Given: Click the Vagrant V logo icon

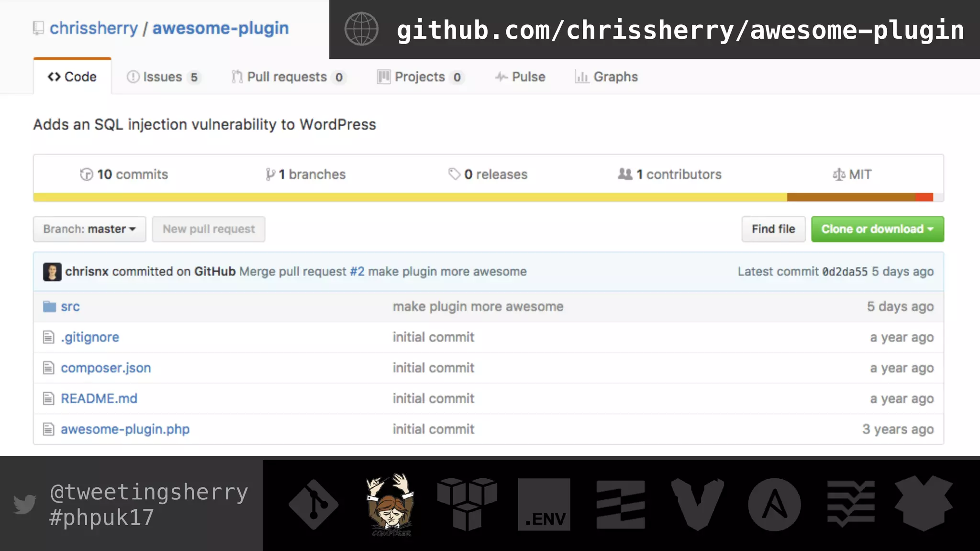Looking at the screenshot, I should [x=698, y=505].
